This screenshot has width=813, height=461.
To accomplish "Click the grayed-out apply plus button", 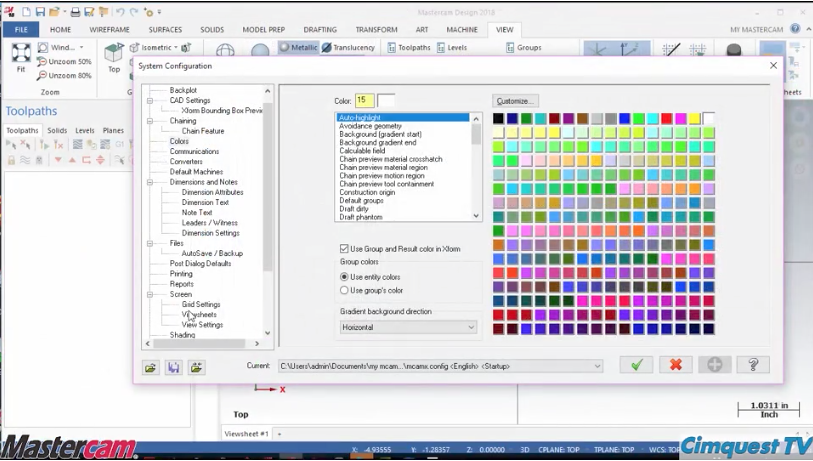I will pyautogui.click(x=714, y=365).
